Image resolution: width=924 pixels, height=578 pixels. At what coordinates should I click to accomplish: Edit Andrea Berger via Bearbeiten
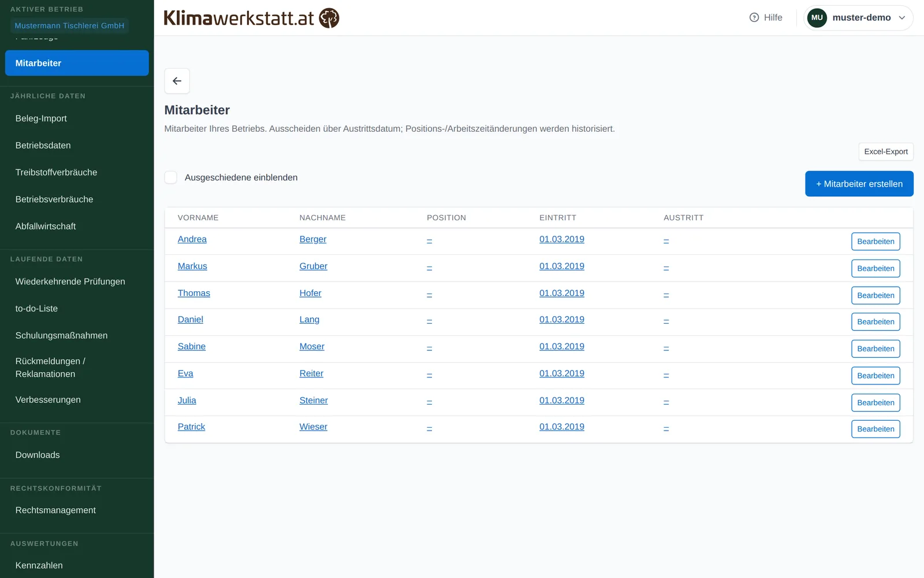875,242
